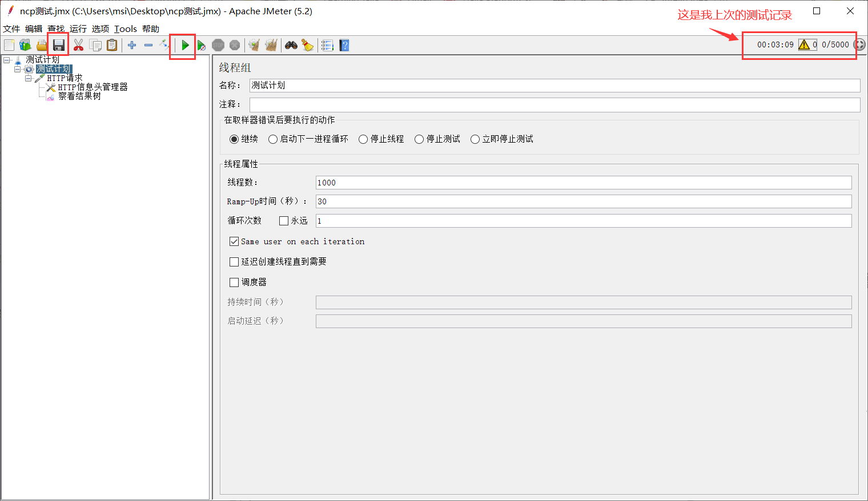Expand all tree nodes with the plus icon
The height and width of the screenshot is (501, 868).
pyautogui.click(x=132, y=45)
